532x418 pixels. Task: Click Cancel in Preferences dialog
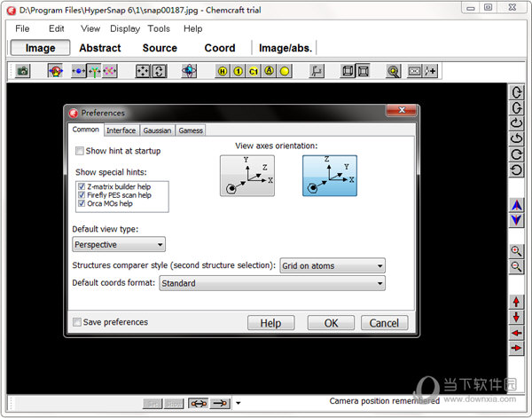[x=384, y=323]
